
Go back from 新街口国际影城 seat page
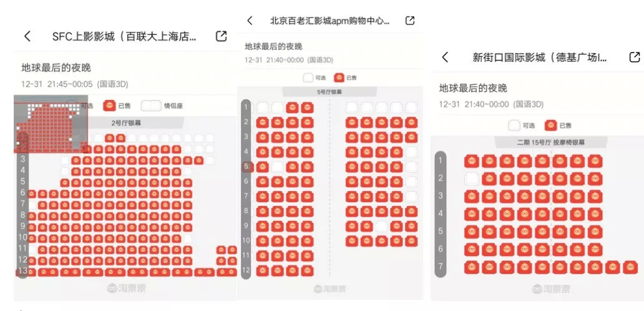(x=445, y=57)
